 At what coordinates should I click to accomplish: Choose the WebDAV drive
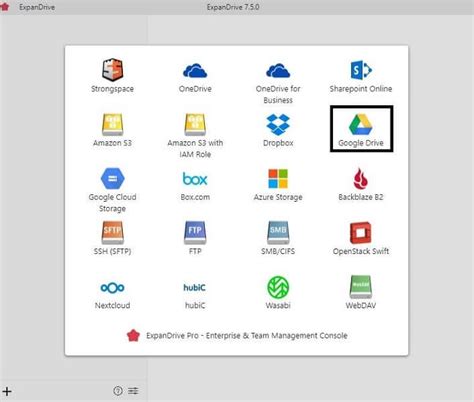pos(361,292)
